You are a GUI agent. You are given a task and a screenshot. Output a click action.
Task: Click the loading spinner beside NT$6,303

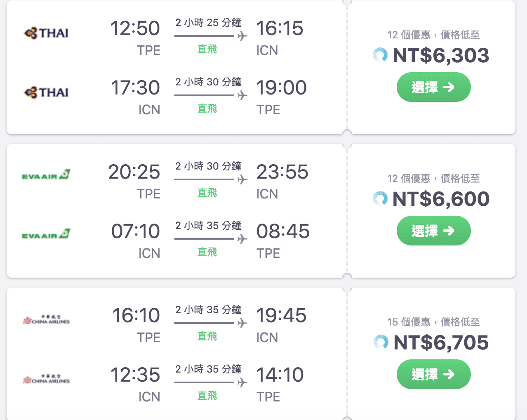[x=380, y=55]
